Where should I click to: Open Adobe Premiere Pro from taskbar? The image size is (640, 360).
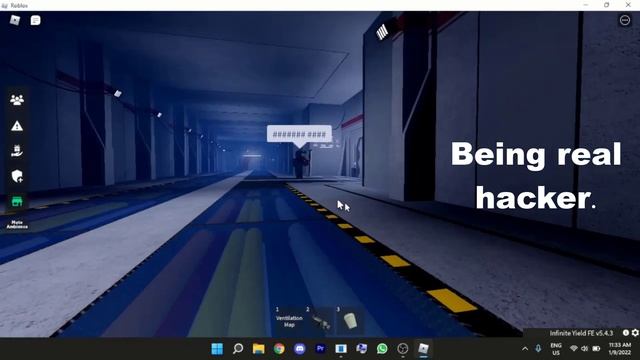pyautogui.click(x=320, y=349)
